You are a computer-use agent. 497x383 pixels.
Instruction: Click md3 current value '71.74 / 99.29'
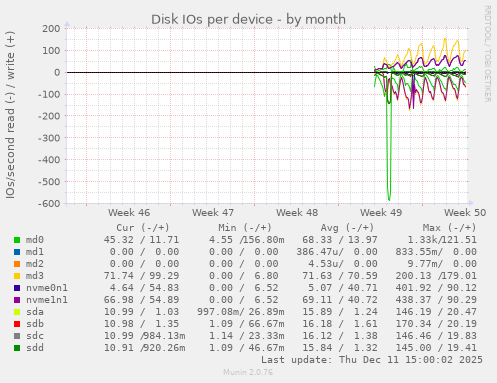click(x=141, y=276)
